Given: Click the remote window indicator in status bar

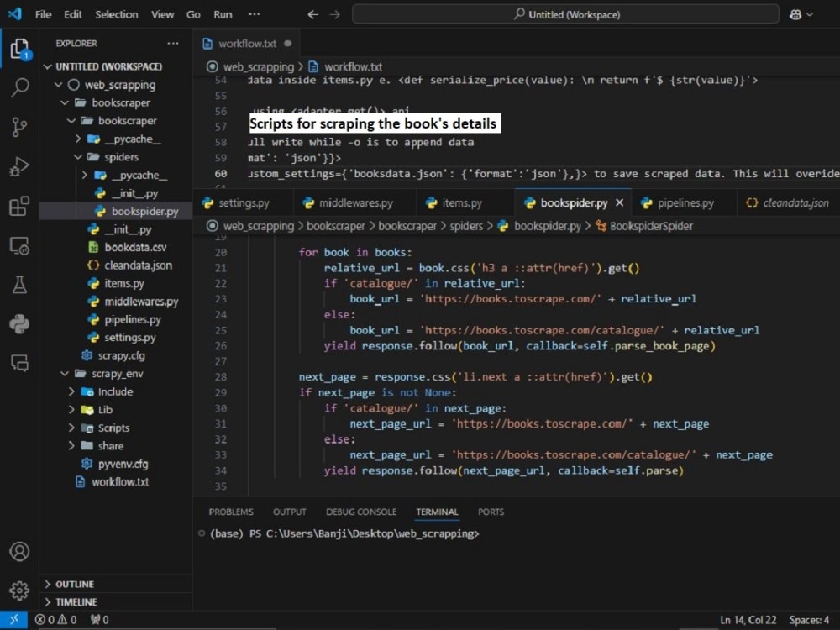Looking at the screenshot, I should pyautogui.click(x=13, y=620).
